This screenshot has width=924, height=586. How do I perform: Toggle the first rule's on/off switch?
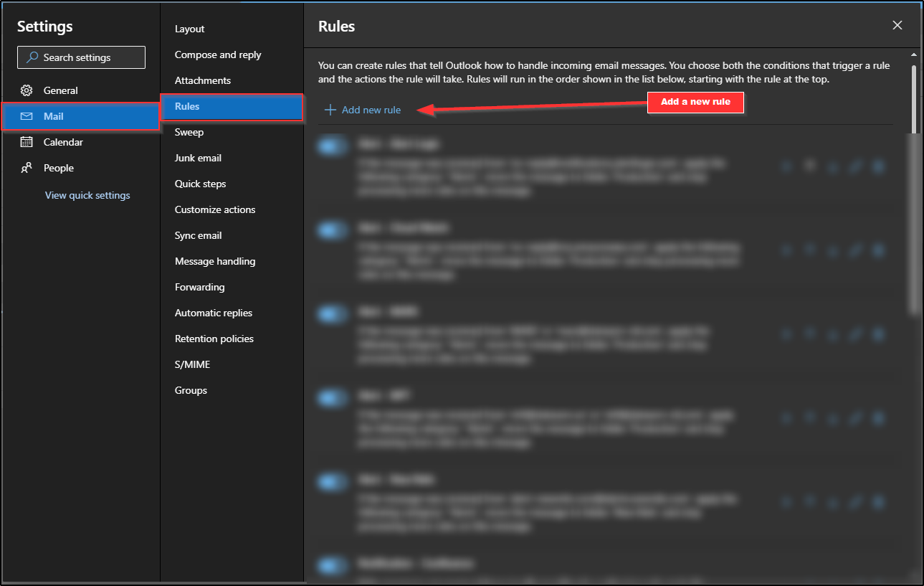(x=331, y=146)
